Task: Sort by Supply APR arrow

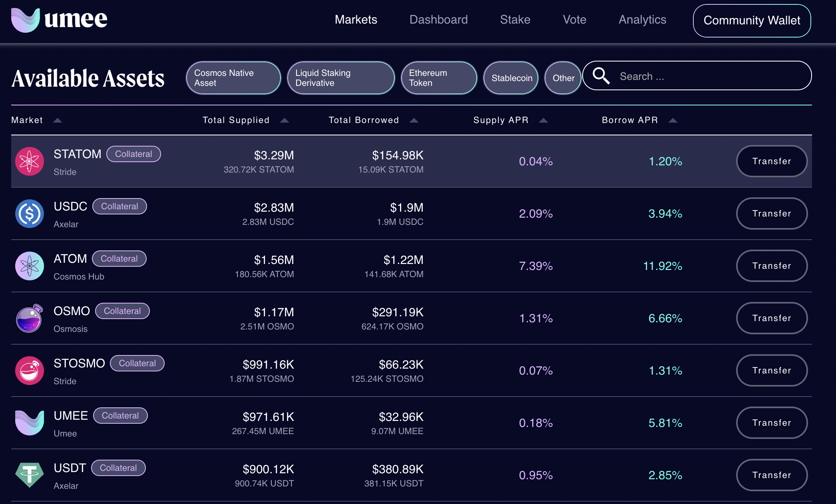Action: tap(543, 120)
